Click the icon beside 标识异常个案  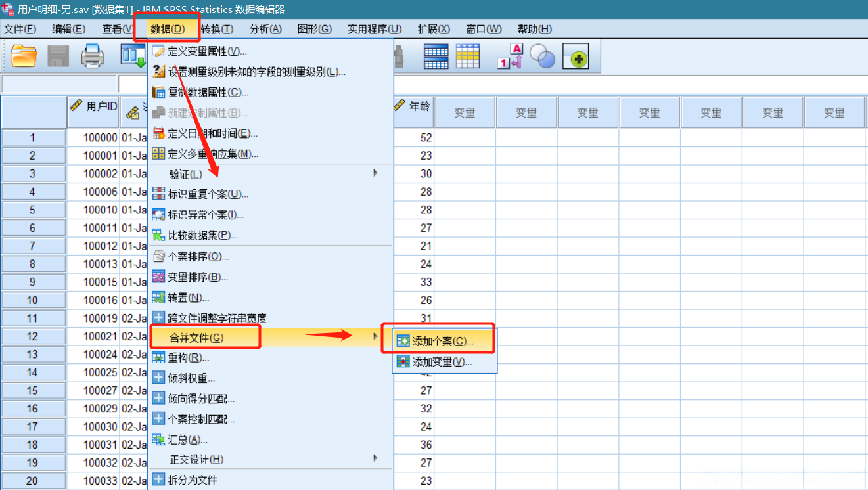click(x=158, y=214)
